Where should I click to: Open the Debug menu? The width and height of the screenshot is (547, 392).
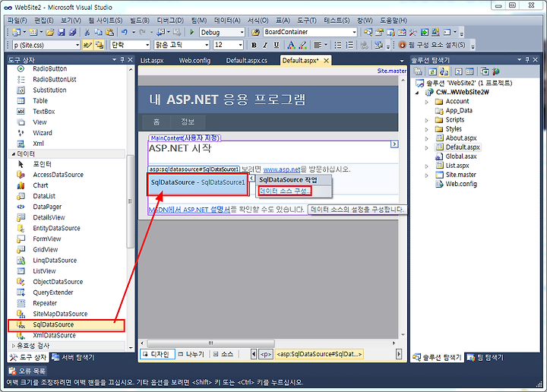170,21
